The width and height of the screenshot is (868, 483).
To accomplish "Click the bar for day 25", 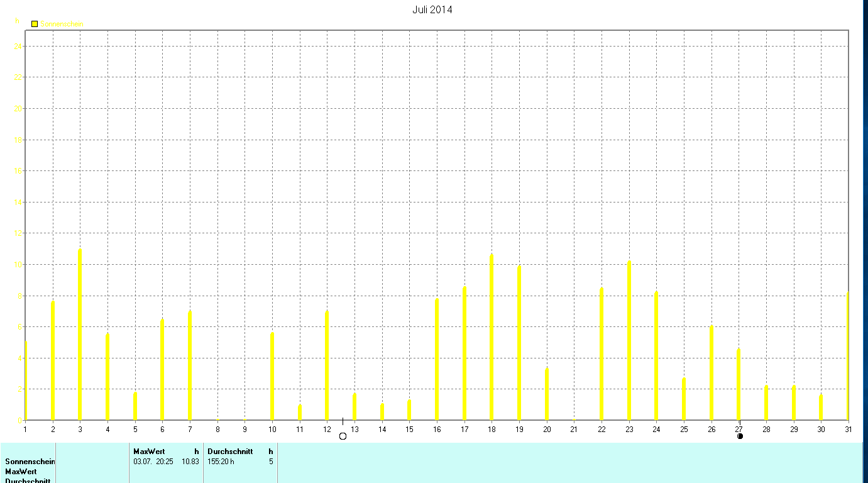I will (x=684, y=399).
